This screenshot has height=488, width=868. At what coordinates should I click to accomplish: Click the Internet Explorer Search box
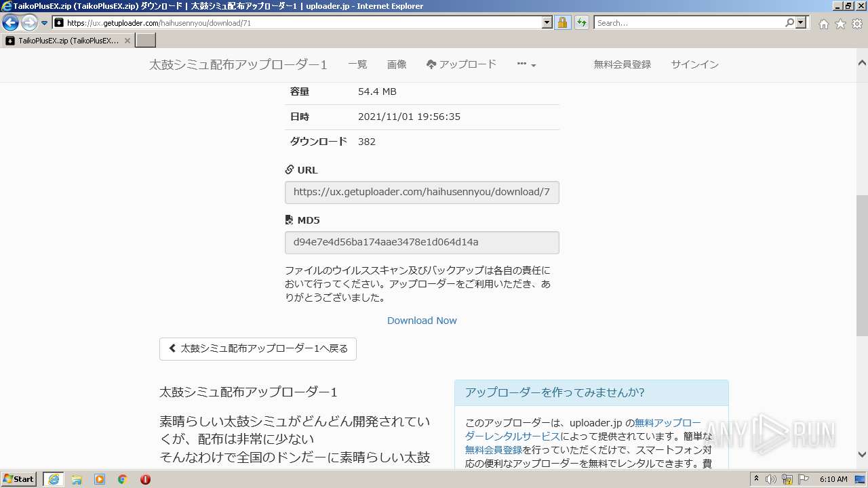[688, 23]
